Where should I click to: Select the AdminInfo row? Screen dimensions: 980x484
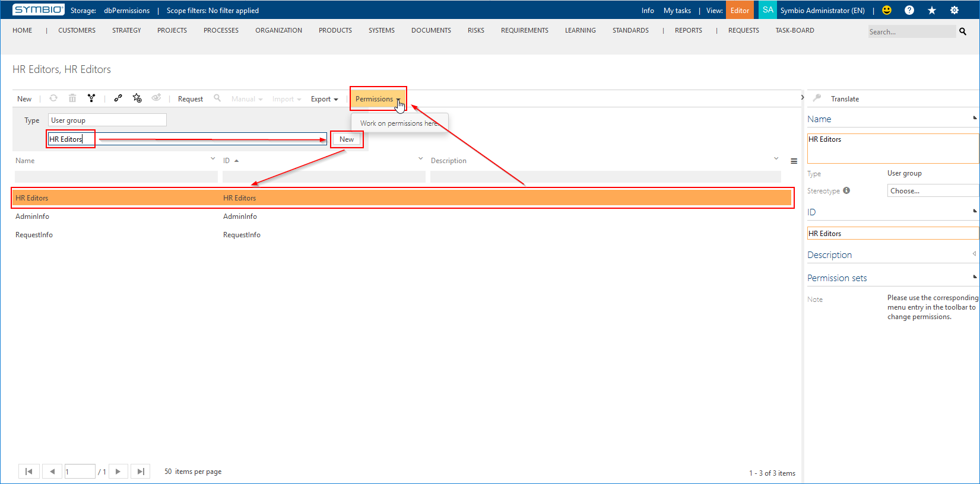(x=402, y=216)
